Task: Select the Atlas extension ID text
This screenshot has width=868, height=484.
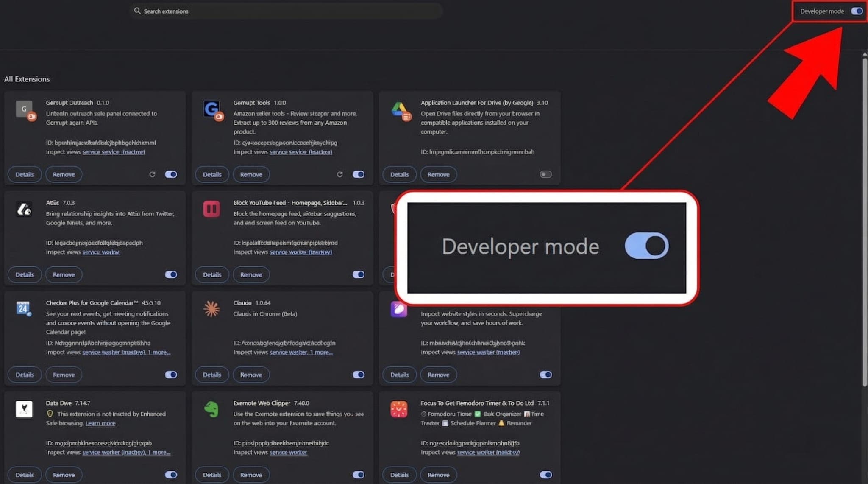Action: tap(95, 243)
